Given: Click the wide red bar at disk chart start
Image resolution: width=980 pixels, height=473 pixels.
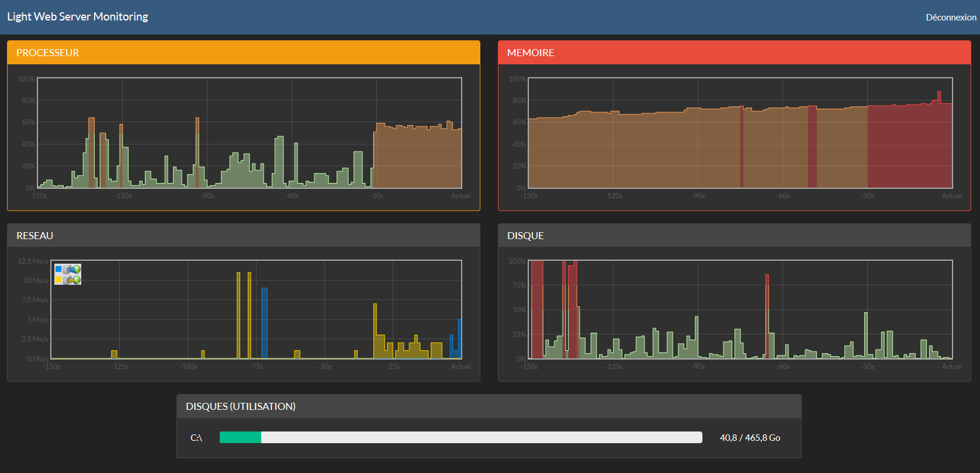Looking at the screenshot, I should click(x=537, y=309).
